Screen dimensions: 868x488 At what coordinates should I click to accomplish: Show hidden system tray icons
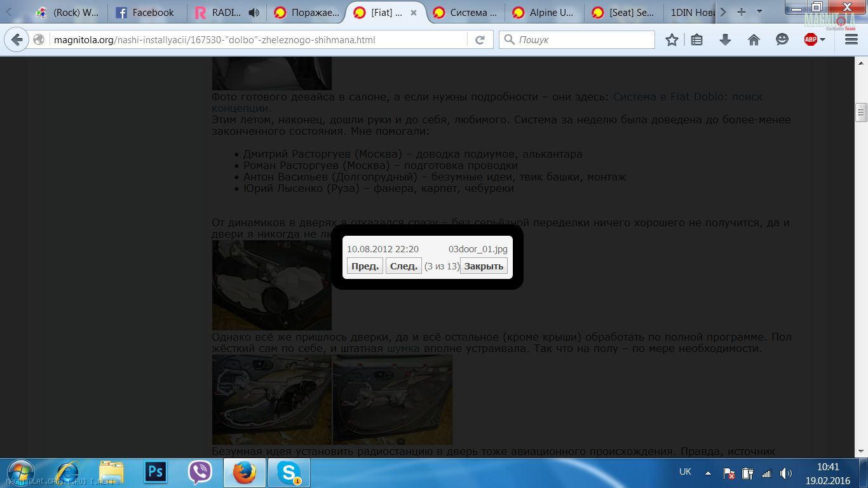coord(708,473)
